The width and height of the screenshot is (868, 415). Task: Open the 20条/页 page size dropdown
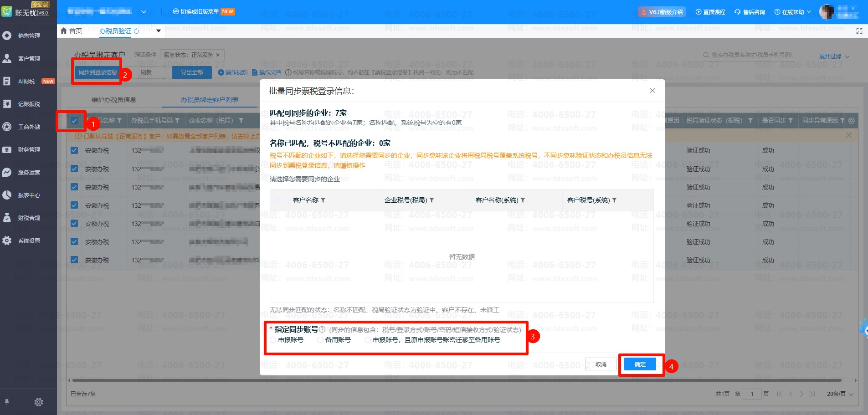tap(840, 394)
